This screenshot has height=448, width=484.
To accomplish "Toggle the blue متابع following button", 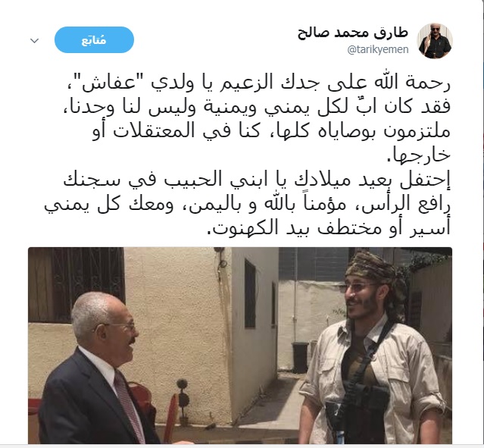I will tap(94, 40).
